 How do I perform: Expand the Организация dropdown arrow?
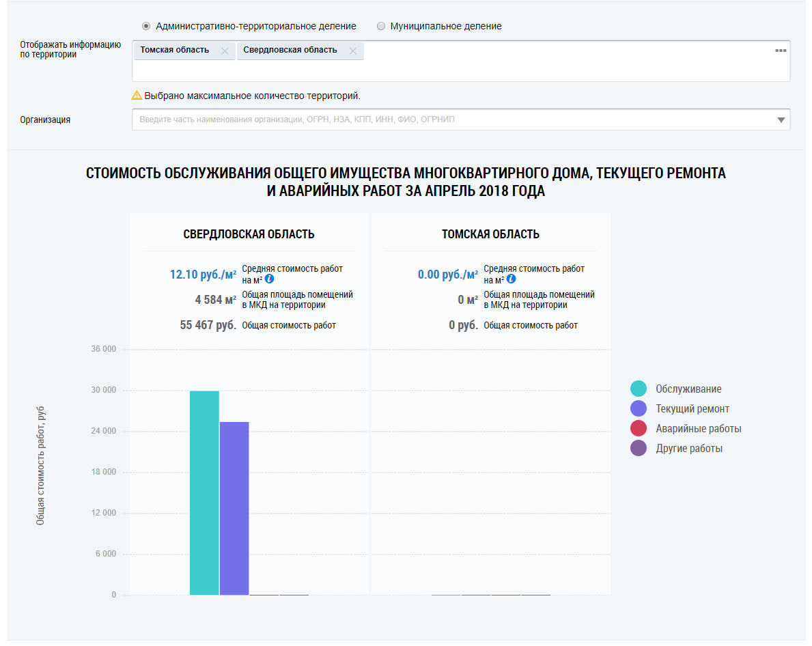[781, 120]
